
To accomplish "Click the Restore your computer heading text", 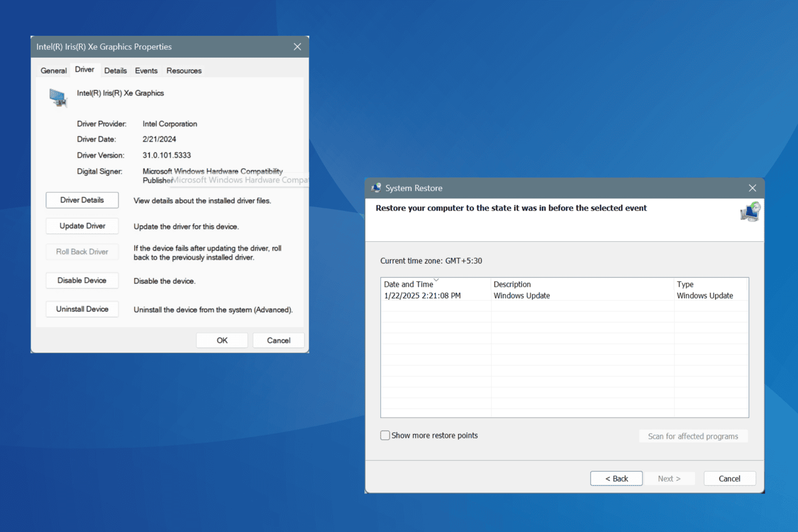I will click(x=511, y=208).
